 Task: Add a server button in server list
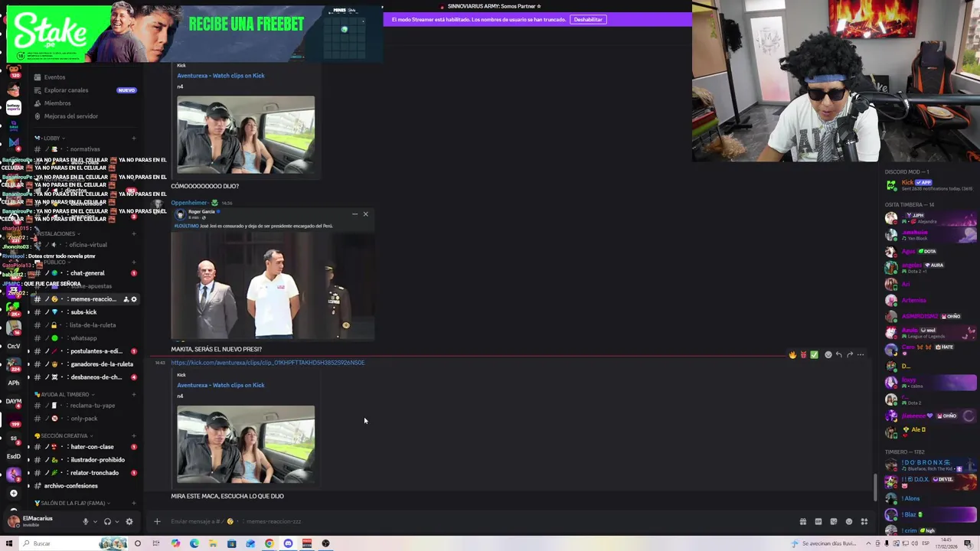coord(14,494)
